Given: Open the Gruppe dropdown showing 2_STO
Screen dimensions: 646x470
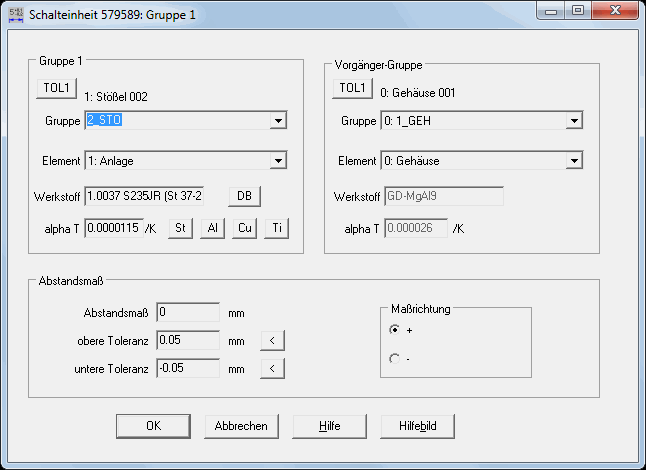Looking at the screenshot, I should [x=278, y=121].
